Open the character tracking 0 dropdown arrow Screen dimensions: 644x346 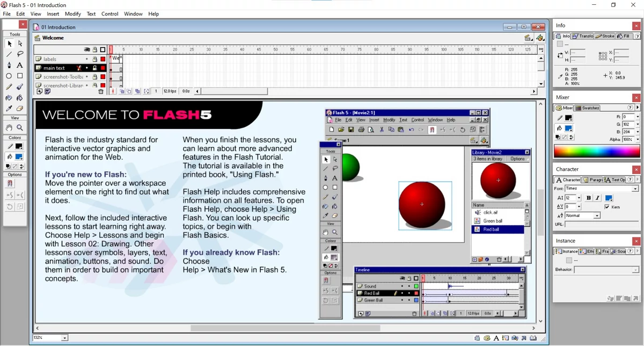coord(579,206)
